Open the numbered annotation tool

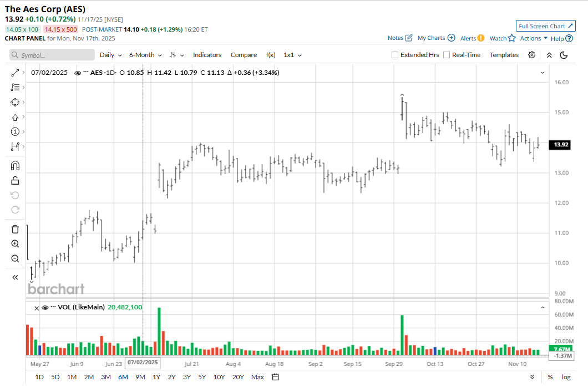point(15,132)
